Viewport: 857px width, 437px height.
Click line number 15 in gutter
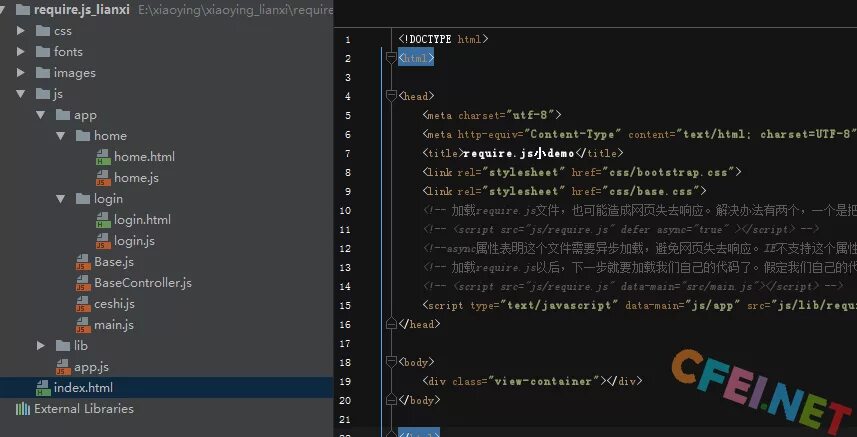(x=345, y=305)
